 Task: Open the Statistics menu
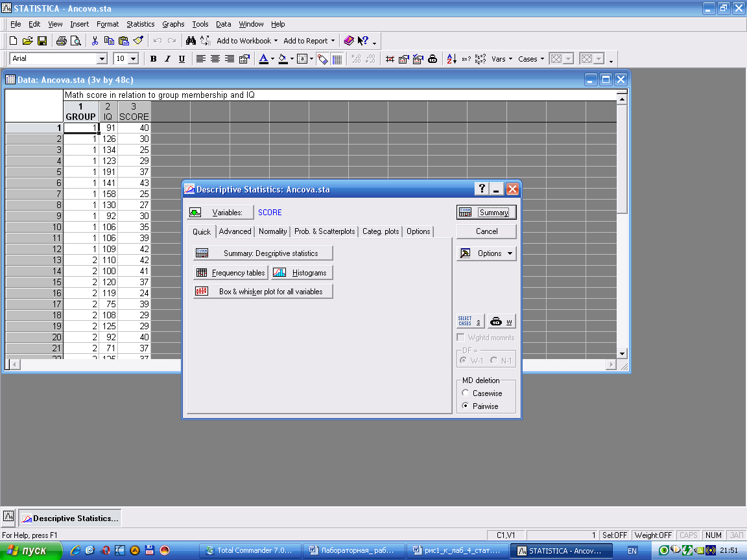pyautogui.click(x=141, y=24)
